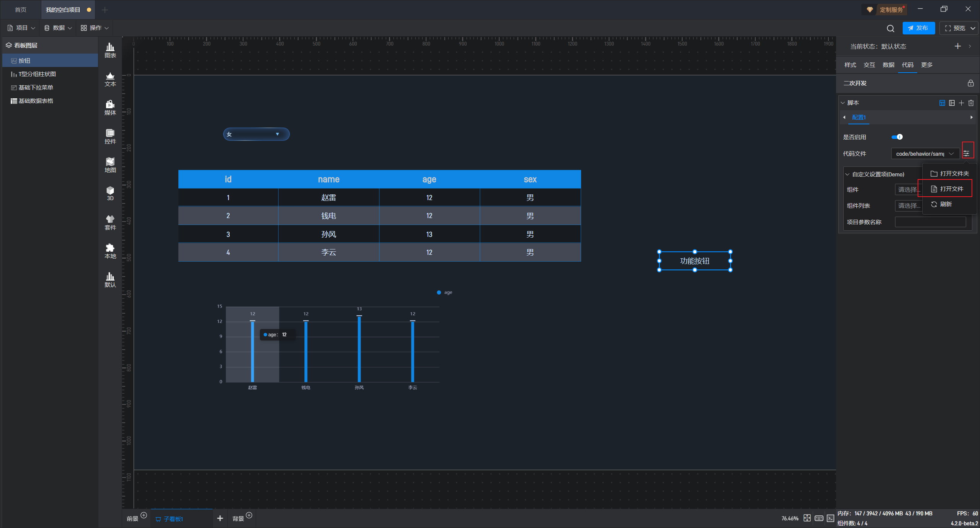Click the 发布 publish button

[x=918, y=28]
